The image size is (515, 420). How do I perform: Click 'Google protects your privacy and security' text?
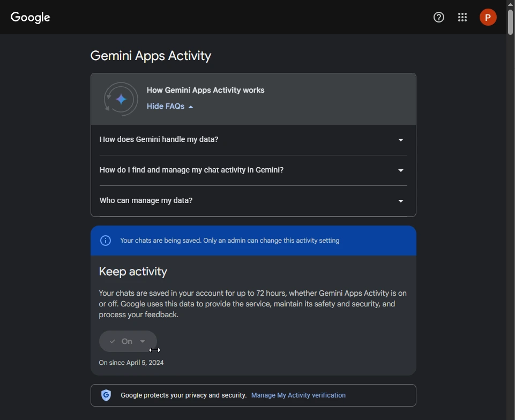[x=184, y=395]
